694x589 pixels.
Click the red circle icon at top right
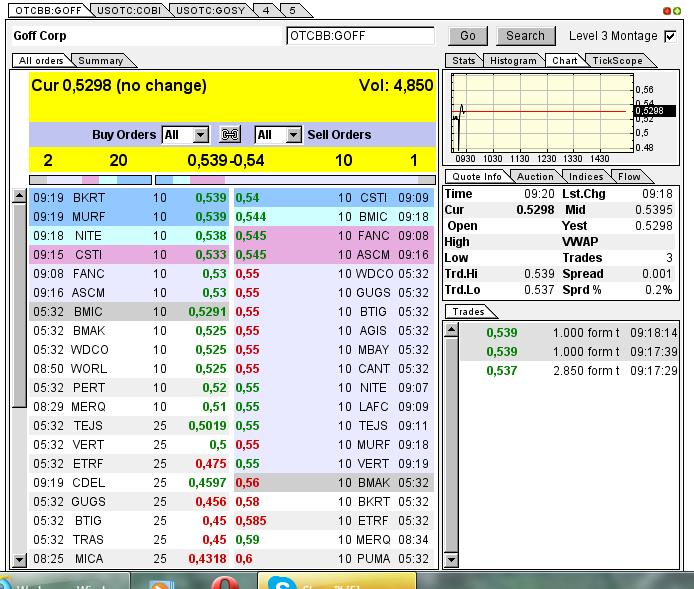(667, 11)
